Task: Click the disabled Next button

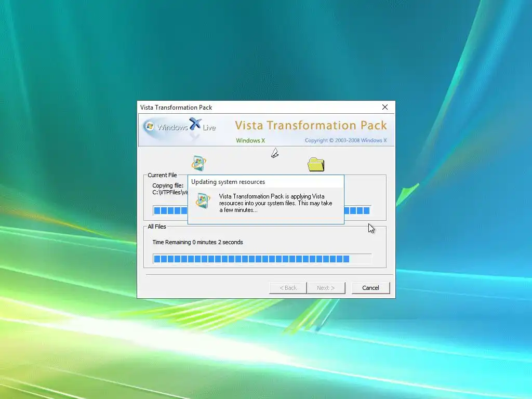Action: click(x=326, y=288)
